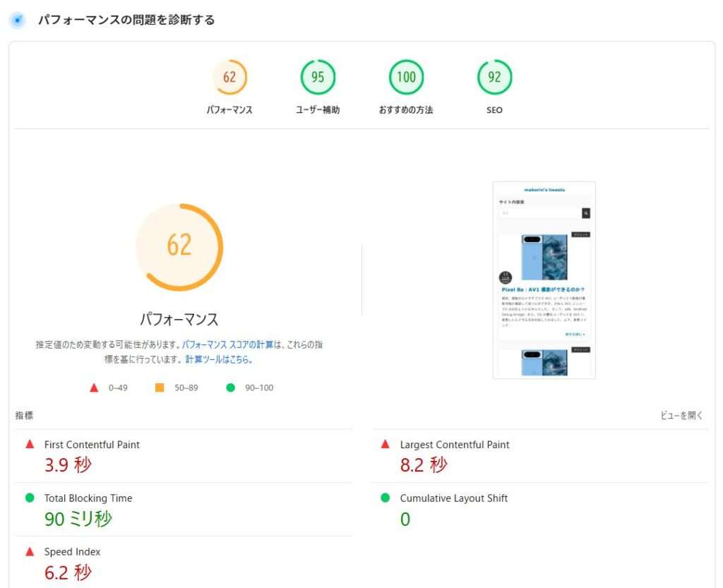
Task: Click the large performance gauge showing 62
Action: 179,246
